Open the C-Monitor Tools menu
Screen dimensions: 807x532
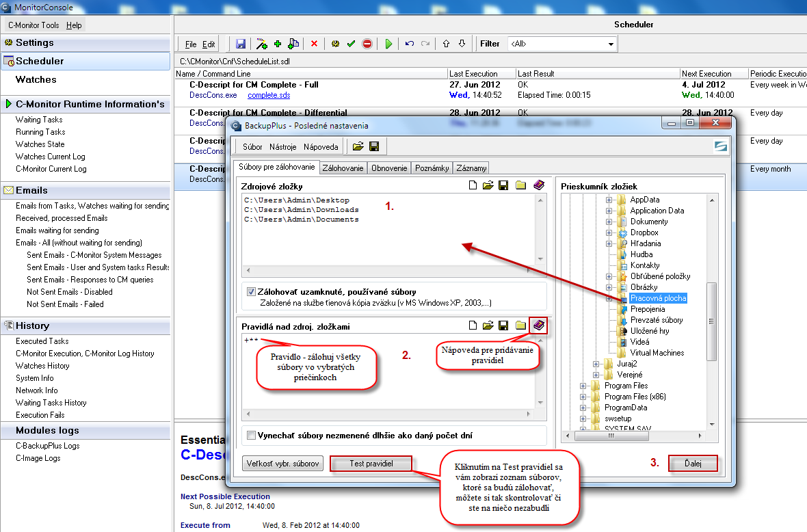[x=34, y=25]
